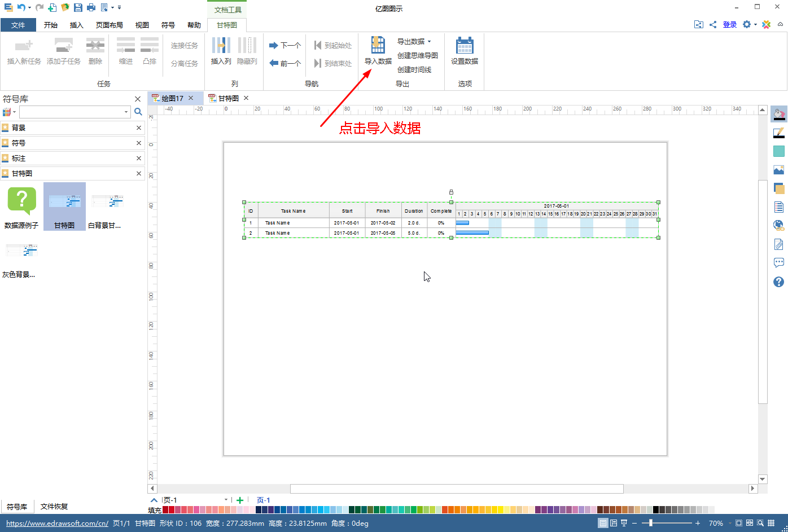Switch to presentation view mode in status bar
The width and height of the screenshot is (788, 532).
tap(624, 523)
